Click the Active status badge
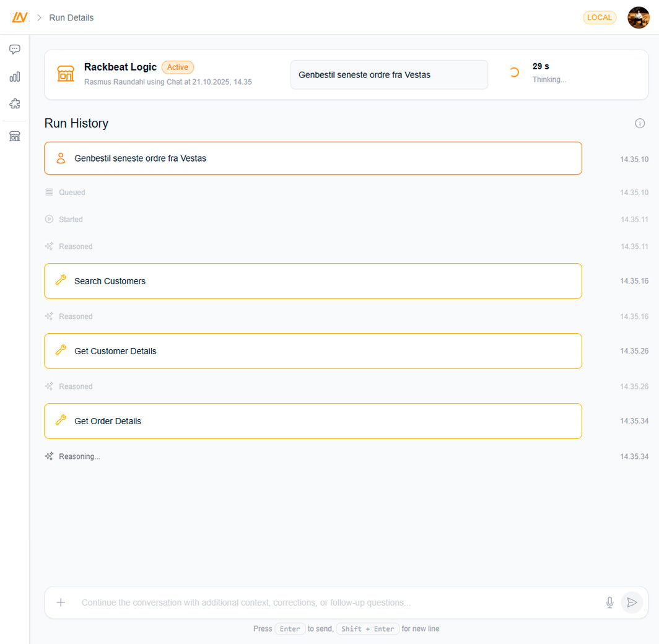 tap(178, 67)
